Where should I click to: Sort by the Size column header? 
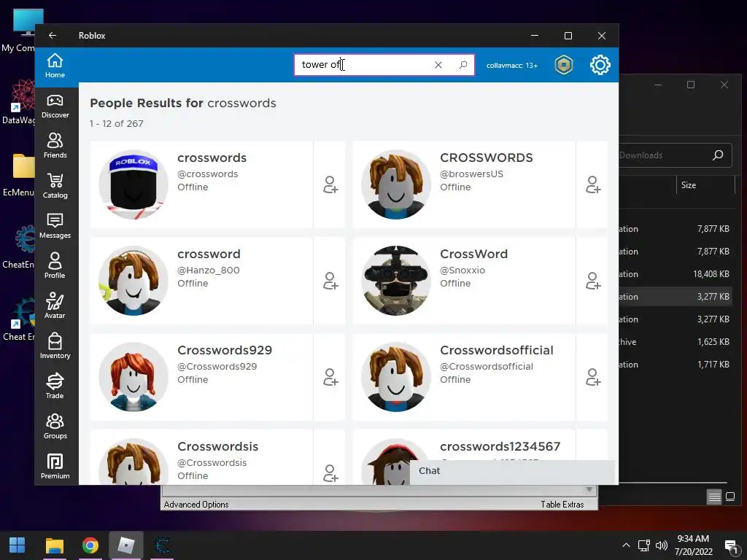(689, 185)
